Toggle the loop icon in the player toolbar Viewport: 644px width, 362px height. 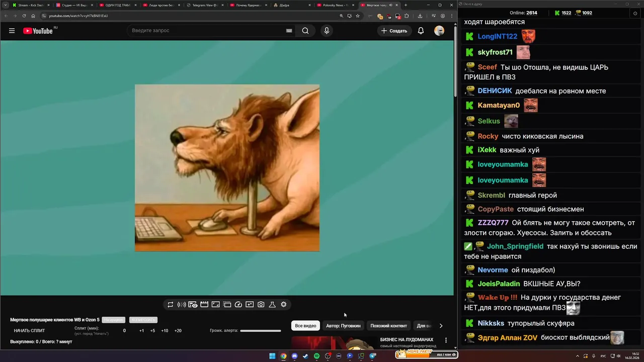pos(171,305)
